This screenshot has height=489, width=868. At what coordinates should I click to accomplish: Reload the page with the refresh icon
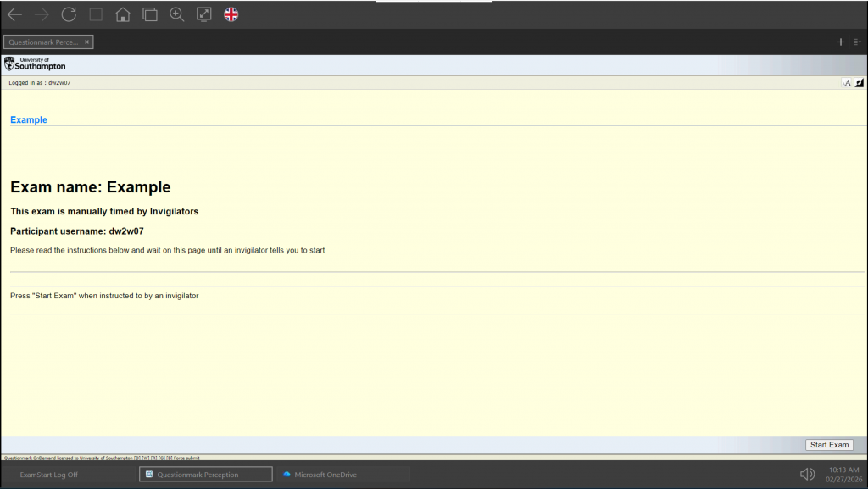pyautogui.click(x=69, y=14)
